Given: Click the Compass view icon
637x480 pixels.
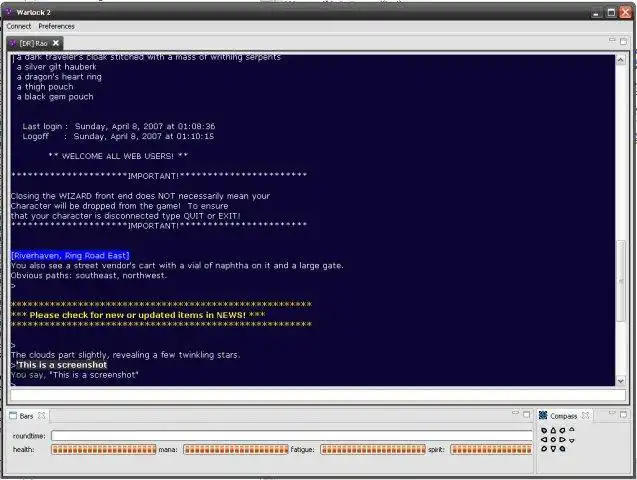Looking at the screenshot, I should (543, 415).
